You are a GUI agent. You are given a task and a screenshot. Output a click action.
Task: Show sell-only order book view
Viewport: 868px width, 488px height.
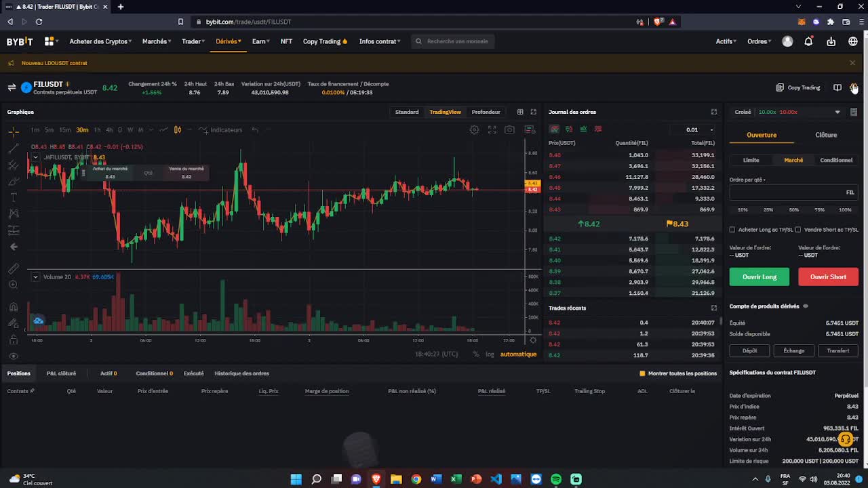click(598, 129)
